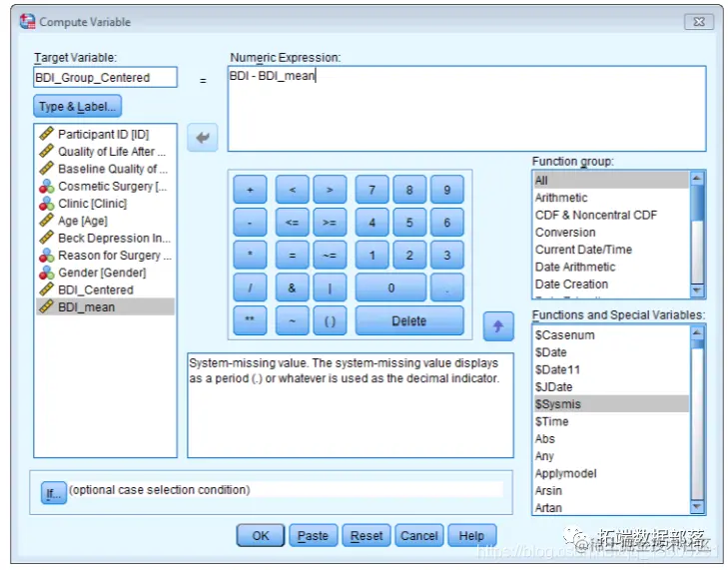
Task: Select Baseline Quality of variable
Action: tap(106, 169)
